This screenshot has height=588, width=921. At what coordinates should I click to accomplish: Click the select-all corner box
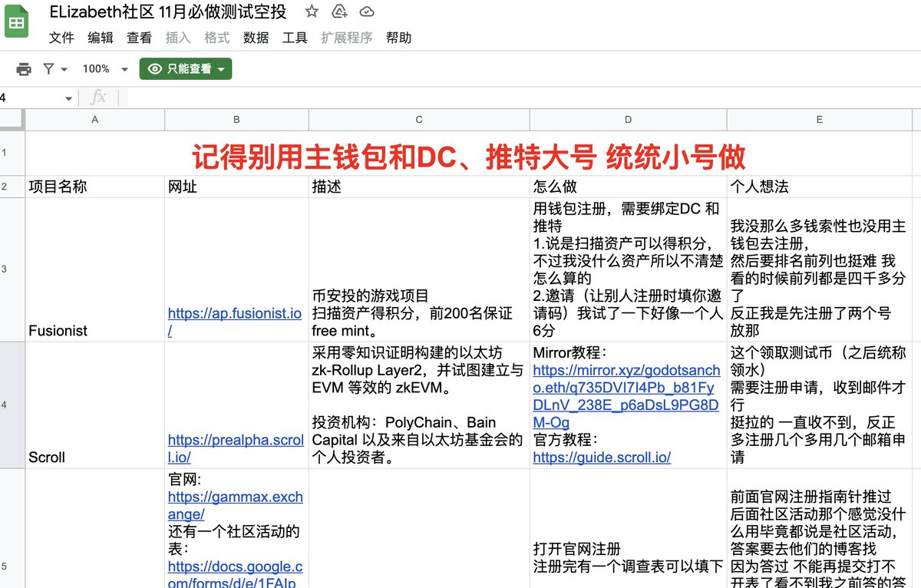(x=12, y=120)
